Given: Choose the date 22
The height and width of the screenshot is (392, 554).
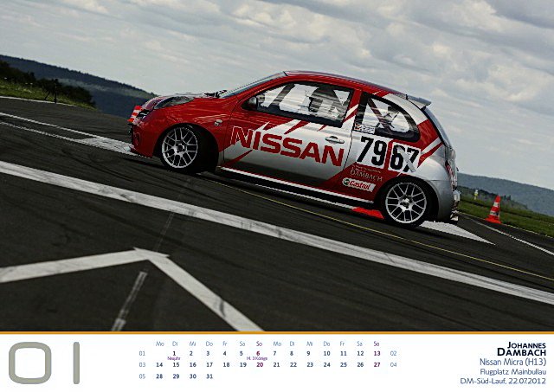Looking at the screenshot, I should click(x=293, y=365).
